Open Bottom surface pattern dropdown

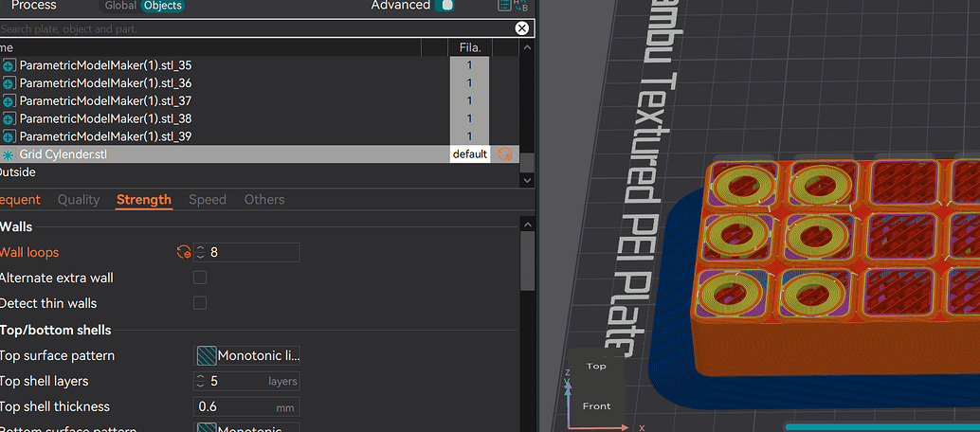pyautogui.click(x=246, y=429)
